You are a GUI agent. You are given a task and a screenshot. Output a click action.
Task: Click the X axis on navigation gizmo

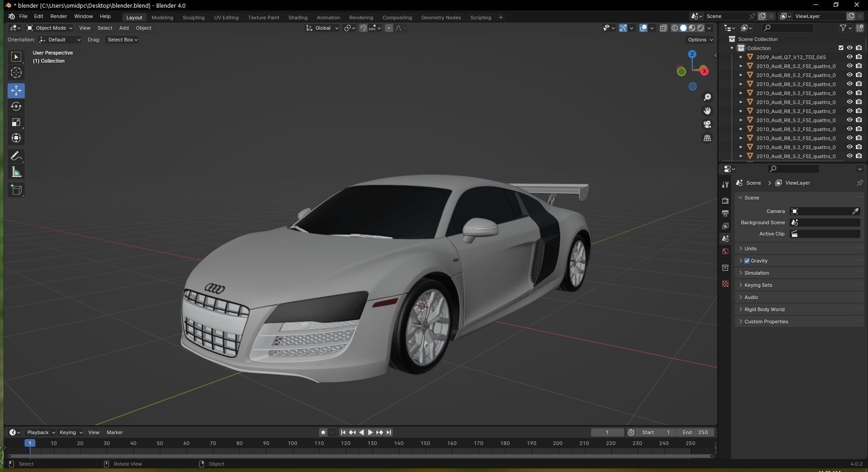(x=704, y=71)
